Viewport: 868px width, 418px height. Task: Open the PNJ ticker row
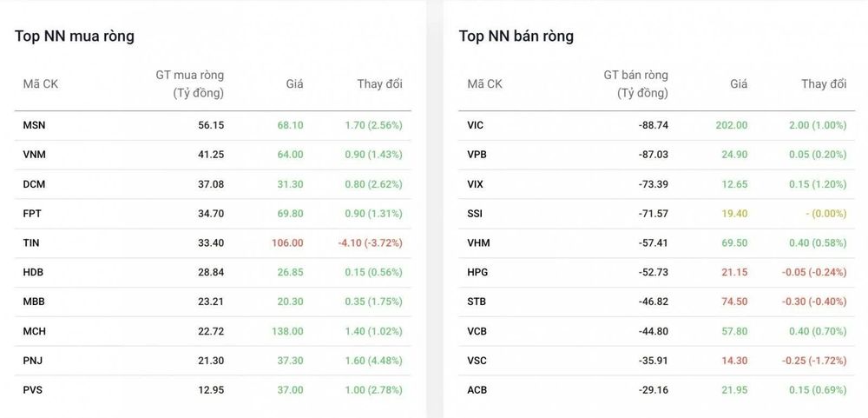point(213,361)
